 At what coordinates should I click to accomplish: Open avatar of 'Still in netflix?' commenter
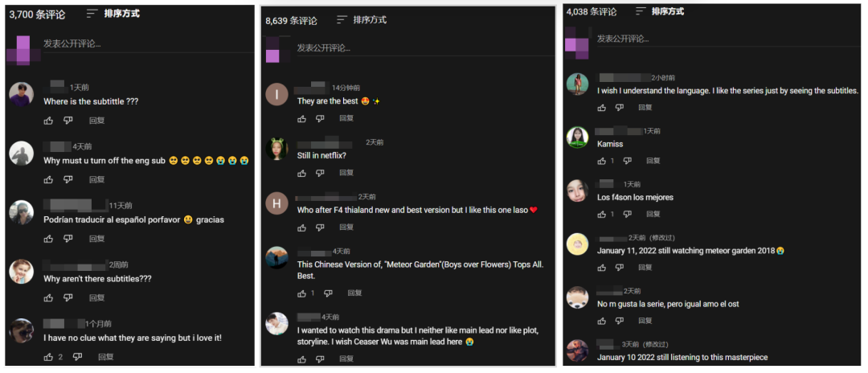tap(276, 150)
